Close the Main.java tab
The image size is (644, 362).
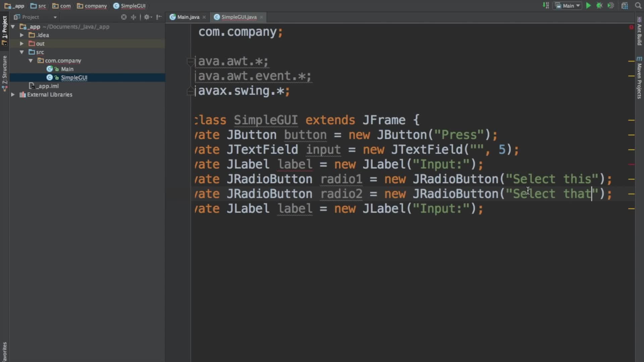pos(204,17)
